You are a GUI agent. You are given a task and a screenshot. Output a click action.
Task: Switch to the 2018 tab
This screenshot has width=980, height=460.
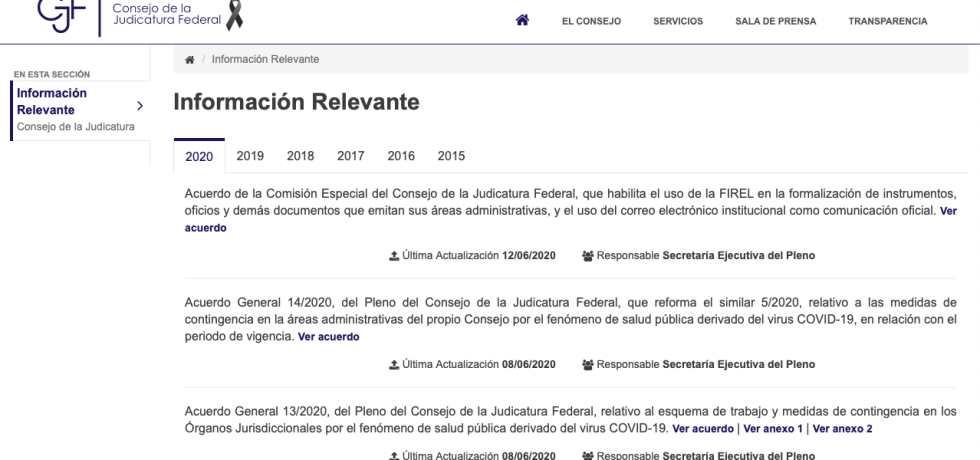[300, 155]
